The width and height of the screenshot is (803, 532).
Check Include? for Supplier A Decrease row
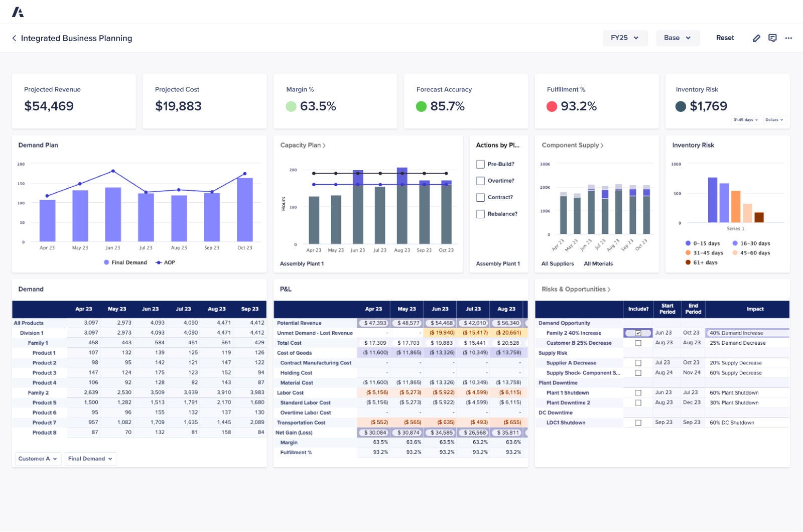[x=638, y=362]
